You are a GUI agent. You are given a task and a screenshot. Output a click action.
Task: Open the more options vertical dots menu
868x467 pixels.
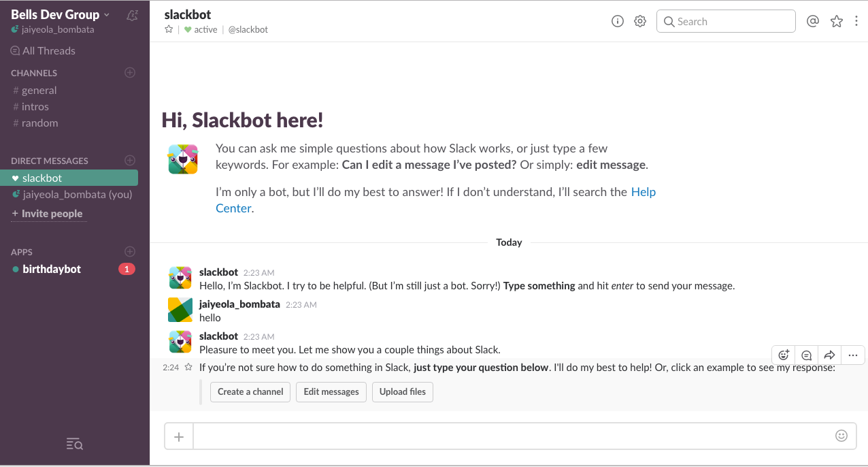coord(856,21)
